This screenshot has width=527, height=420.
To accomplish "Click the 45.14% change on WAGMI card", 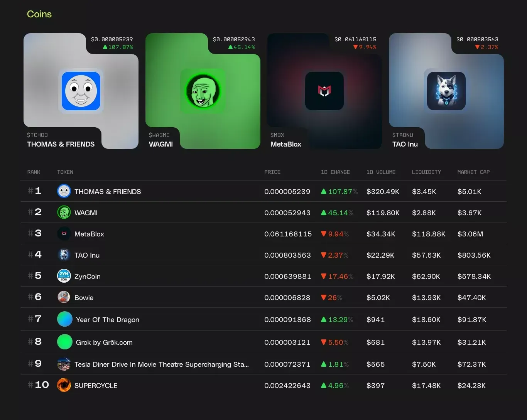I will (242, 47).
